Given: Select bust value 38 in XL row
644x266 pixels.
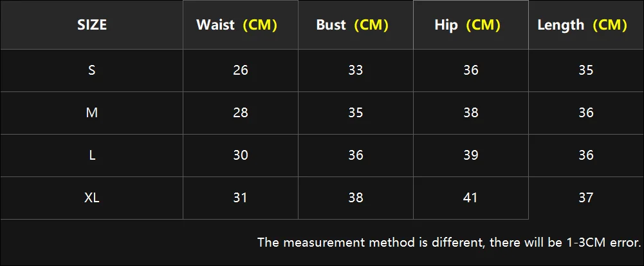Looking at the screenshot, I should pyautogui.click(x=356, y=198).
